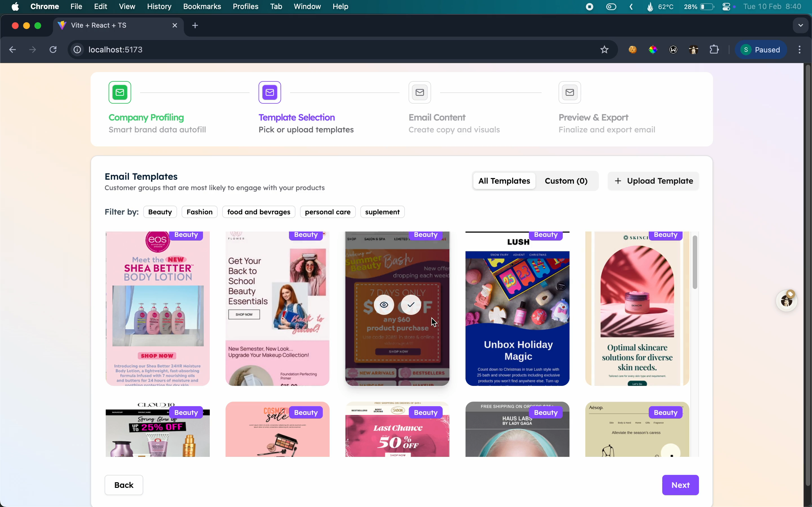Open the 'Paused' sync profile dropdown
The image size is (812, 507).
(x=761, y=49)
